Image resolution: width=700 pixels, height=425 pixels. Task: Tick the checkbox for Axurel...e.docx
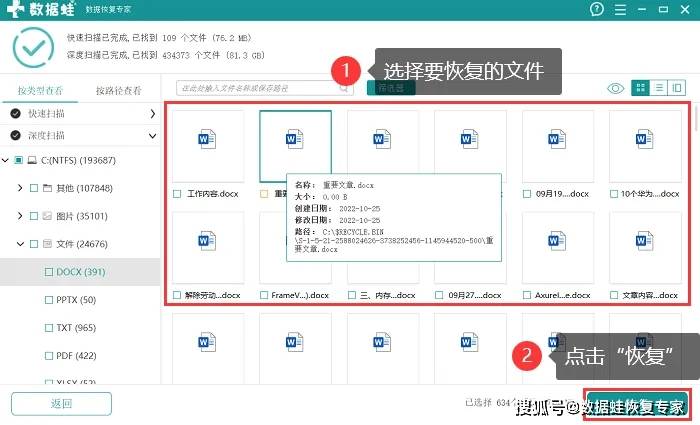point(527,295)
